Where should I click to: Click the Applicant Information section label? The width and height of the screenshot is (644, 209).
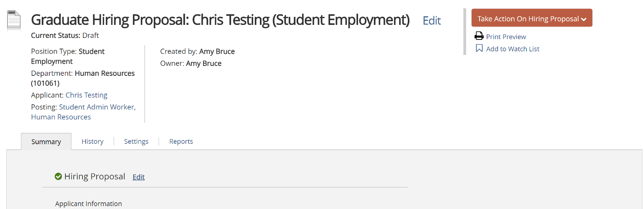click(x=88, y=204)
